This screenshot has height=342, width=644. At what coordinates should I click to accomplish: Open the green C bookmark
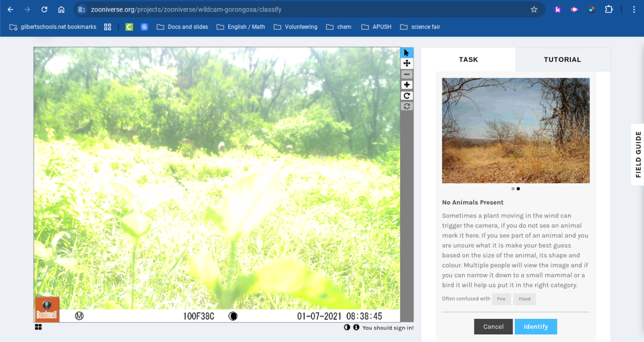point(129,27)
